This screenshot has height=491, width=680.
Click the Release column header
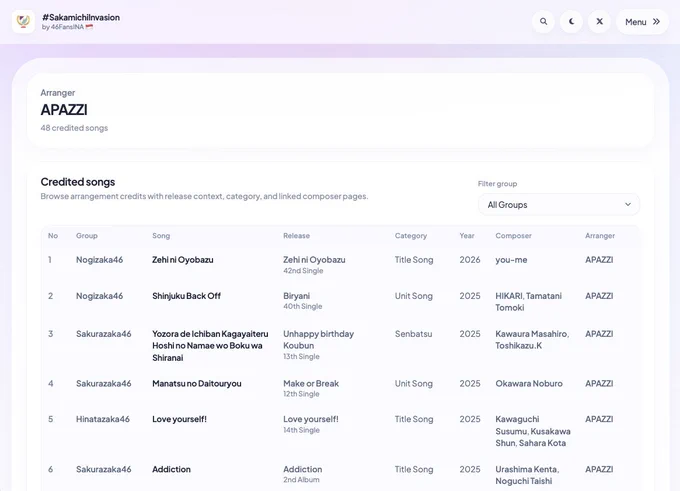click(x=297, y=236)
